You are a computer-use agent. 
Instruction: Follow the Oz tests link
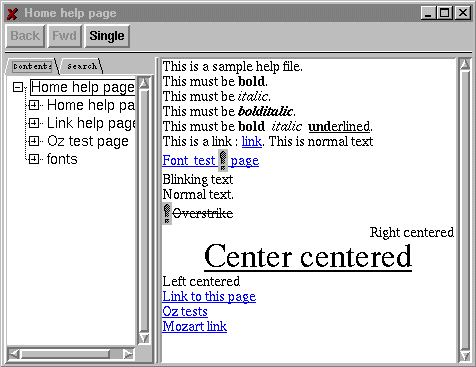[185, 311]
